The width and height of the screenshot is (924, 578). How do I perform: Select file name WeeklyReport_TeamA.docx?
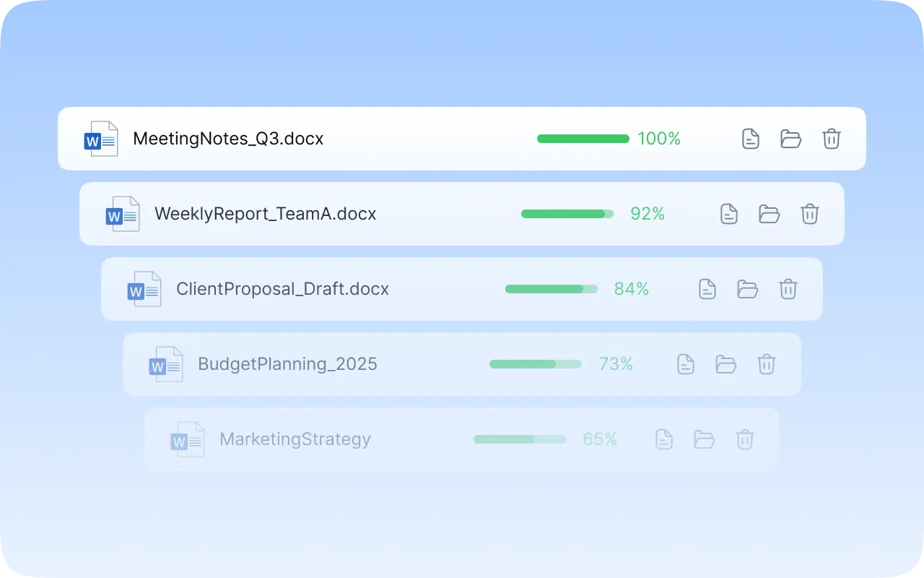[266, 214]
